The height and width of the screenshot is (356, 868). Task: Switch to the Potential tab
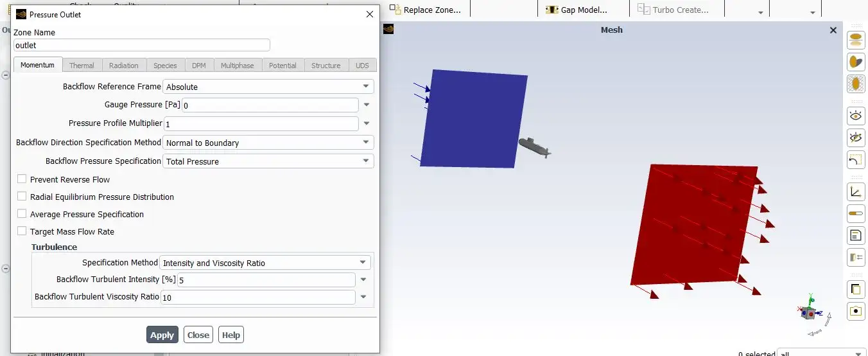[x=282, y=66]
